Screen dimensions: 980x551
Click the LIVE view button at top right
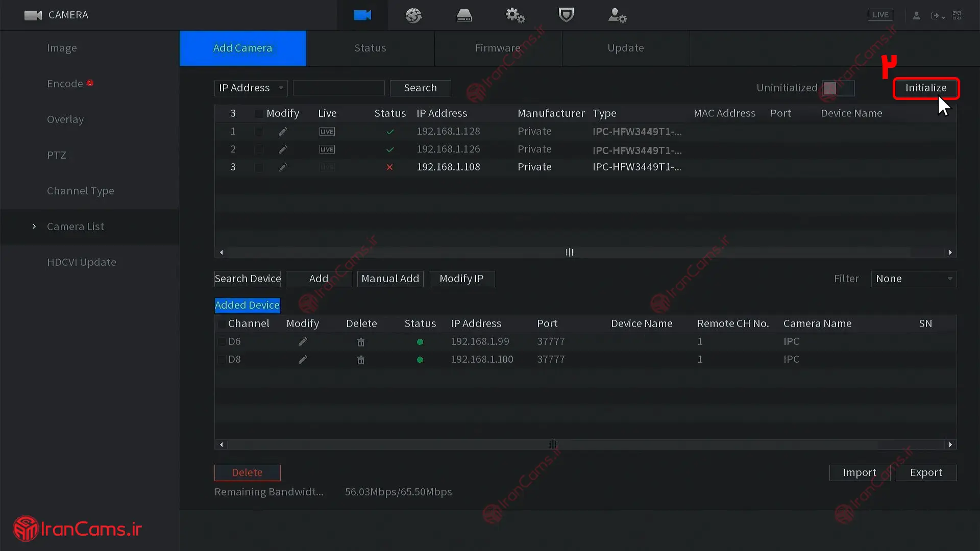tap(880, 15)
